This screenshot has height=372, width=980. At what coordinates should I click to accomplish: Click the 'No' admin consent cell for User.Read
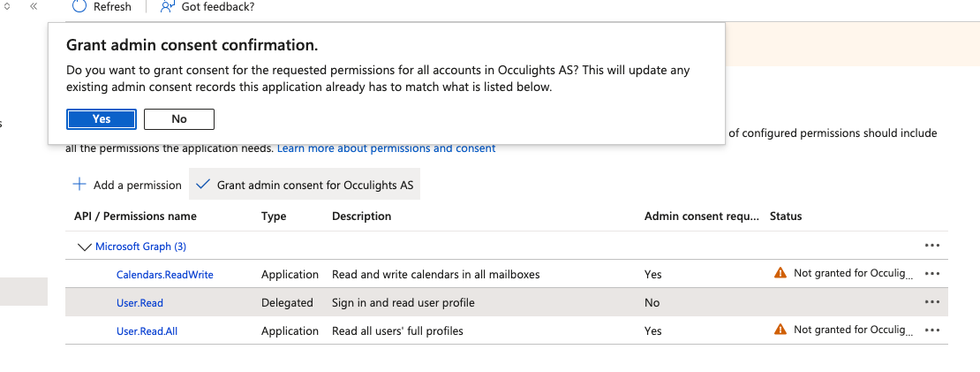coord(652,302)
